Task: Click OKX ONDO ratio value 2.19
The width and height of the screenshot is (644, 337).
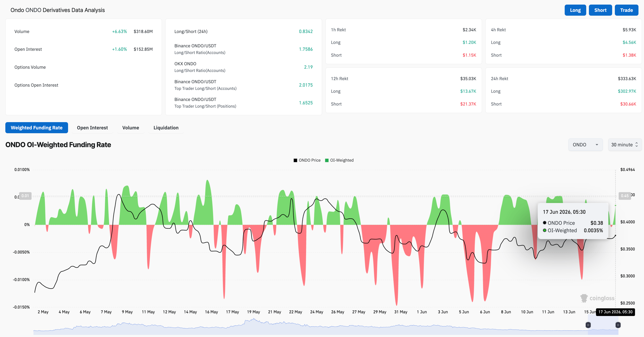Action: 308,67
